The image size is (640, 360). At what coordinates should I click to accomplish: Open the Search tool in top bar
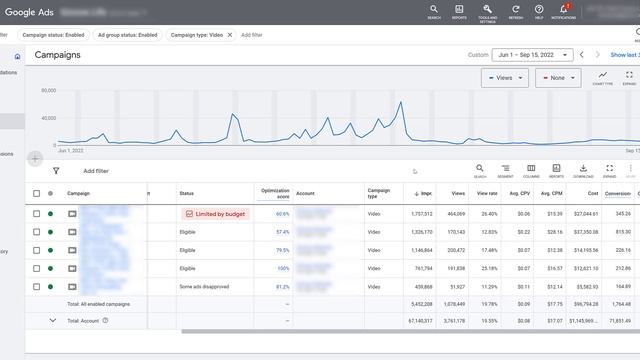click(434, 11)
